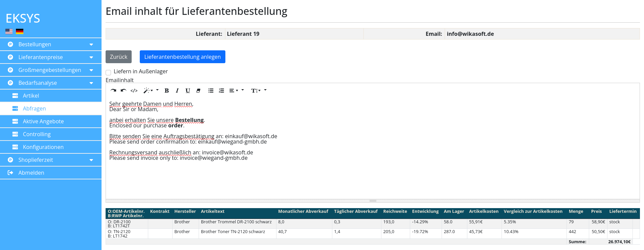
Task: Click the redo arrow in the editor toolbar
Action: point(113,91)
